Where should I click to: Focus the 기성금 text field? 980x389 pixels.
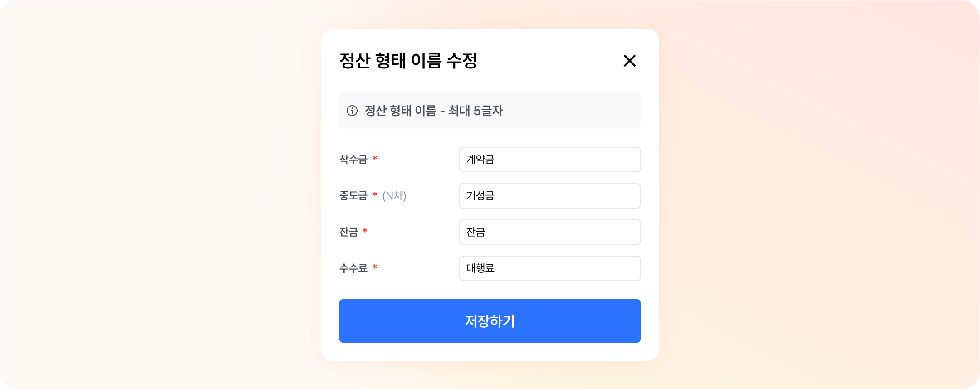pos(549,196)
